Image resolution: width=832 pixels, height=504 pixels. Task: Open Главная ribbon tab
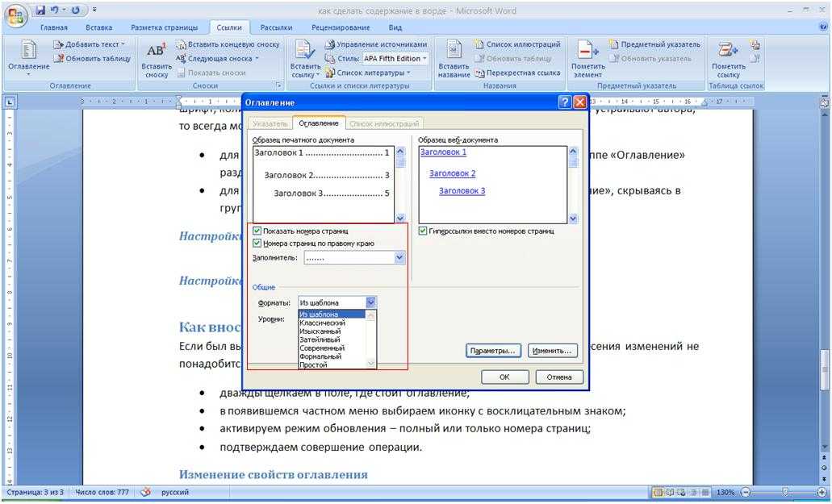[x=53, y=27]
